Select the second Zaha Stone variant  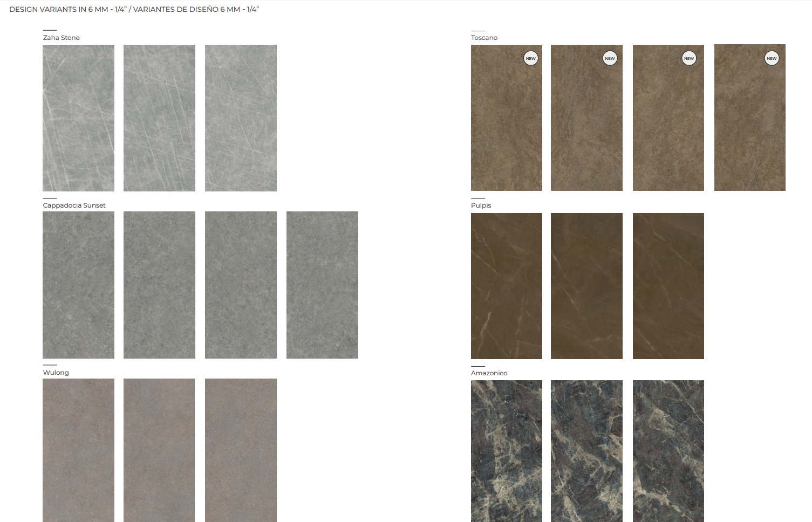(159, 118)
